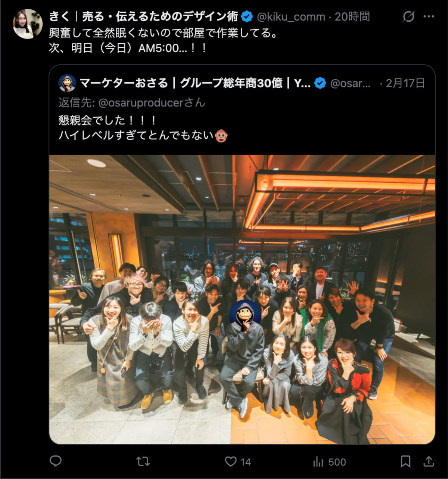448x479 pixels.
Task: Open the three-dot more options menu
Action: click(429, 16)
